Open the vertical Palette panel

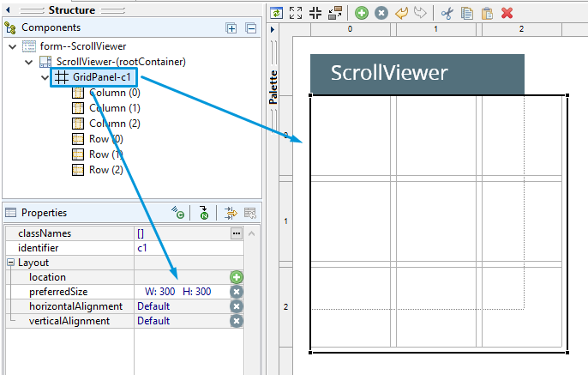click(273, 86)
